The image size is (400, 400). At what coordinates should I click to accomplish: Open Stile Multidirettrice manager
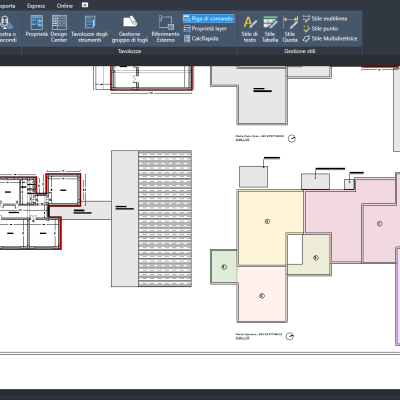[330, 39]
